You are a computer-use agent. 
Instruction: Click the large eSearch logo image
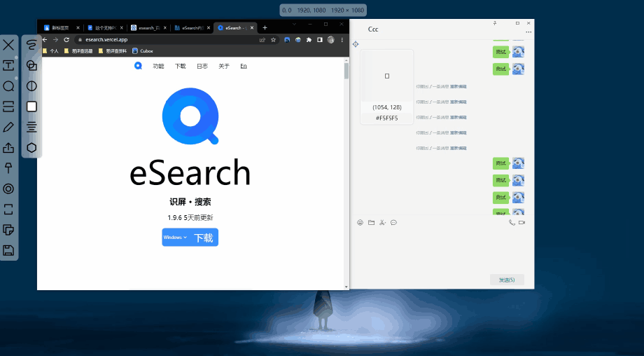coord(190,116)
